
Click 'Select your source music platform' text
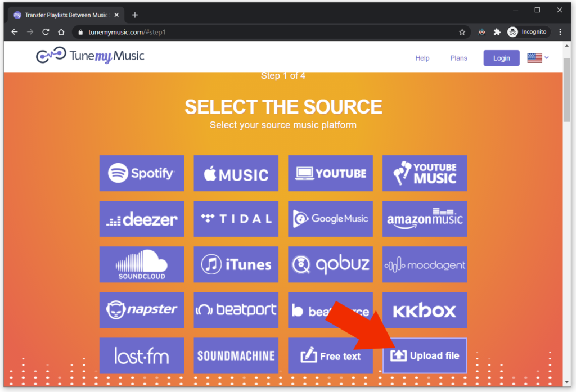[x=283, y=125]
